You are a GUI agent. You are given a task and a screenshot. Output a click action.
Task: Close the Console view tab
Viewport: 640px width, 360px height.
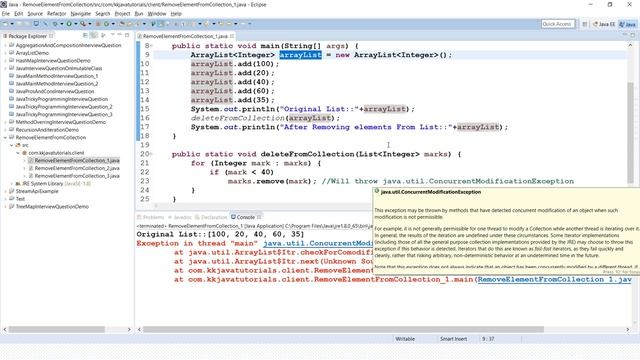click(x=259, y=217)
